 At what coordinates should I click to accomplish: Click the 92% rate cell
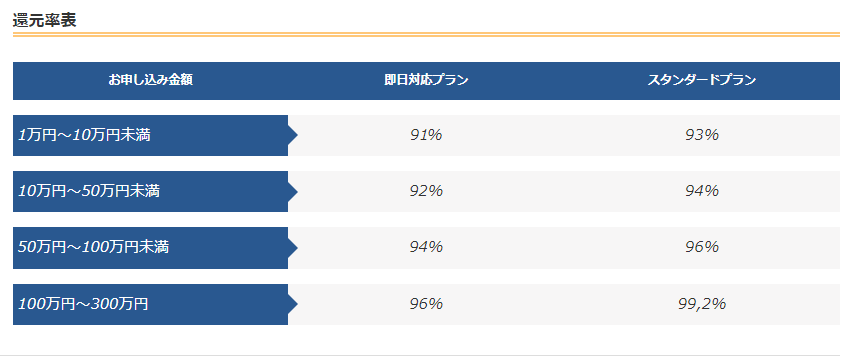426,192
